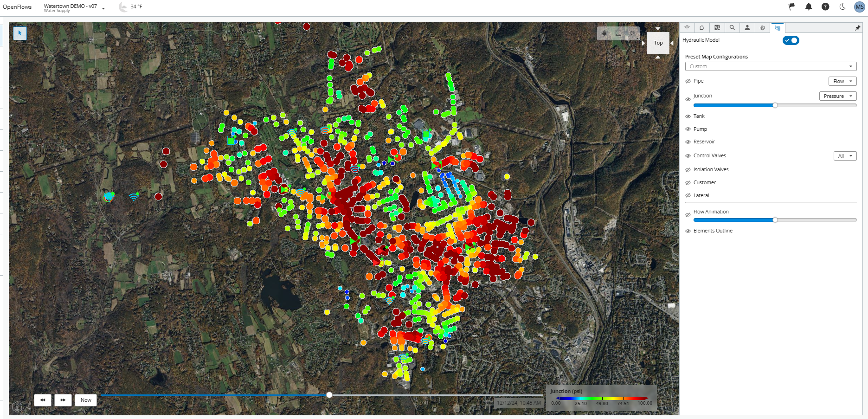Open the Pipe Flow attribute dropdown

pyautogui.click(x=842, y=81)
